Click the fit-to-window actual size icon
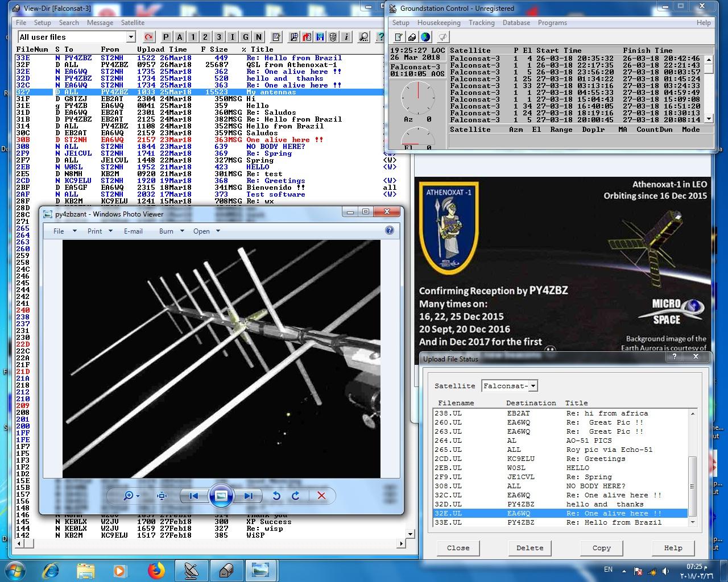728x582 pixels. tap(162, 496)
